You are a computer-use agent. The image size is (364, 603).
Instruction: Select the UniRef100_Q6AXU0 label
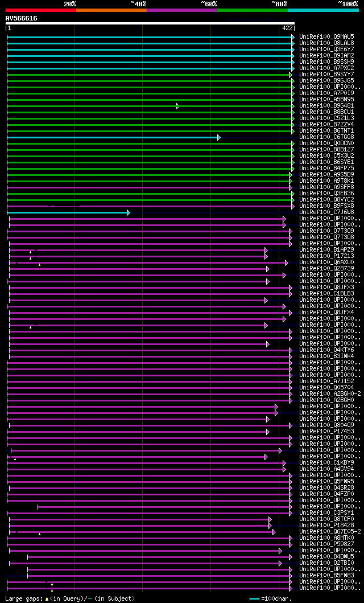(x=327, y=262)
